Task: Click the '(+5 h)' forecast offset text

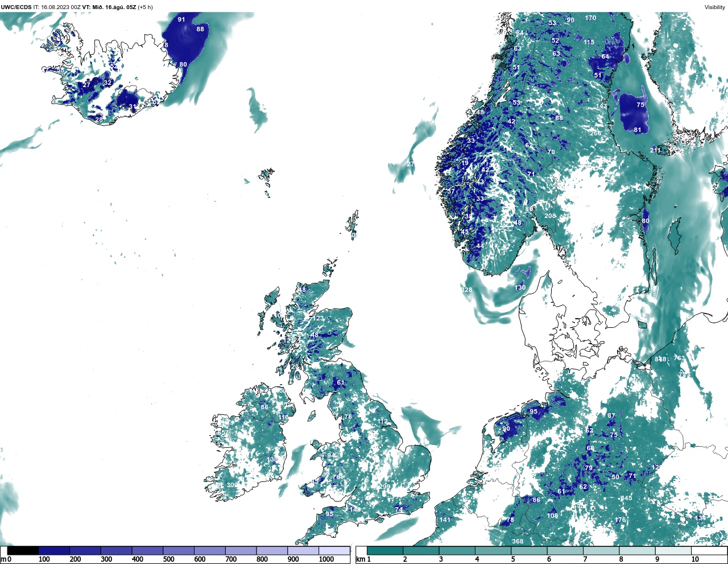Action: pos(145,7)
